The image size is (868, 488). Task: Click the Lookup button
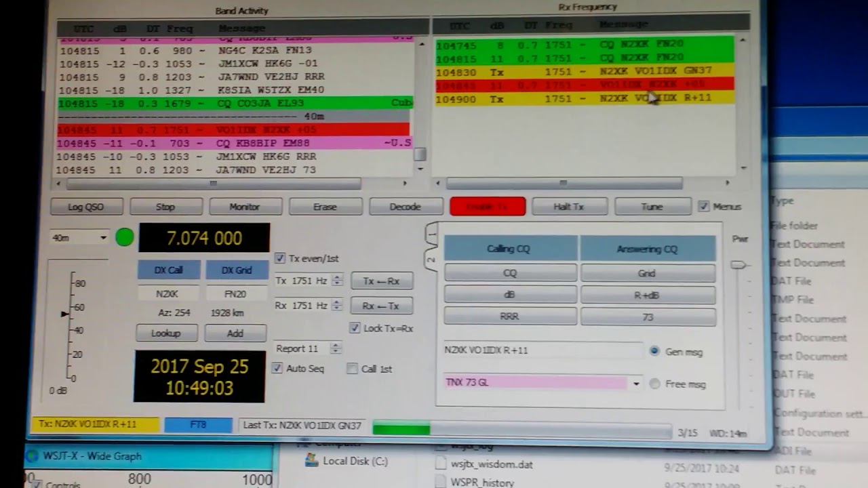tap(166, 333)
